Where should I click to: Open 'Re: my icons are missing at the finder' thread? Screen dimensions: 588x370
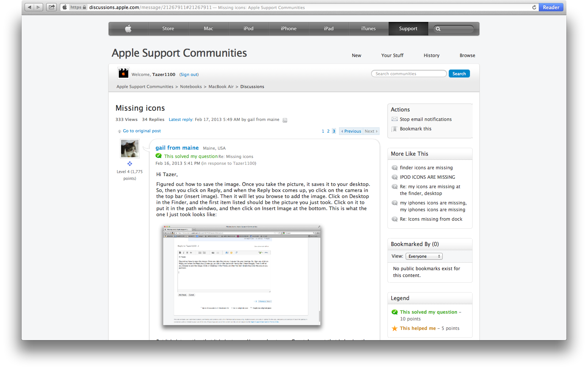(430, 190)
